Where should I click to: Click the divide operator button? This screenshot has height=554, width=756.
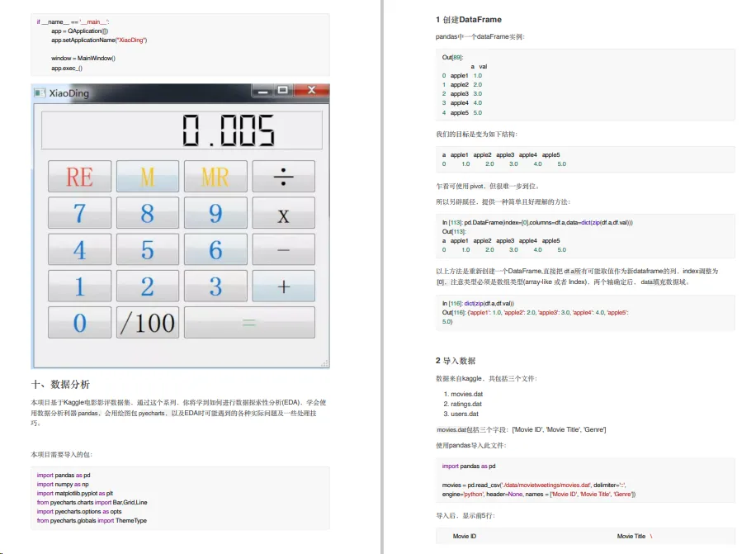click(x=284, y=177)
